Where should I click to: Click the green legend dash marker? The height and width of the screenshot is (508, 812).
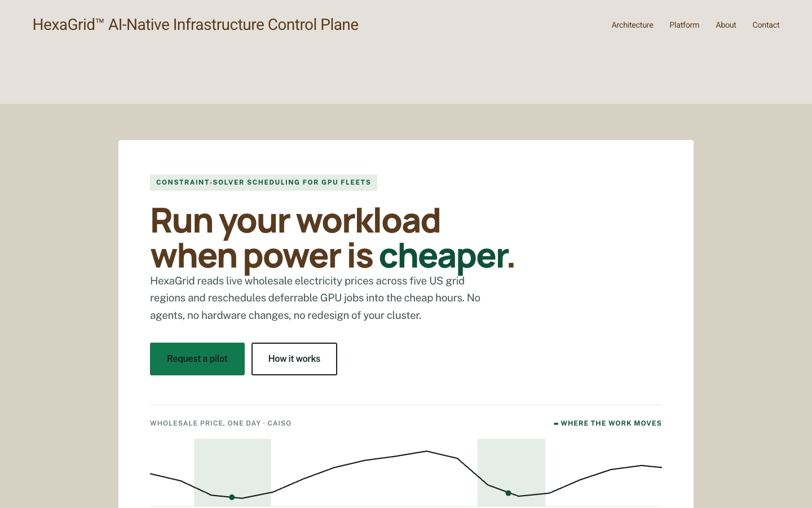pos(556,423)
